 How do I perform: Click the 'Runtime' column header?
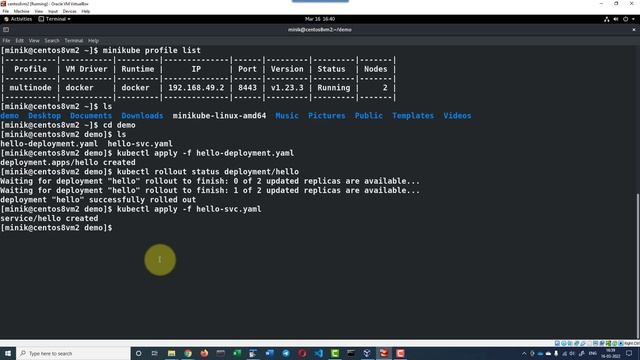138,69
